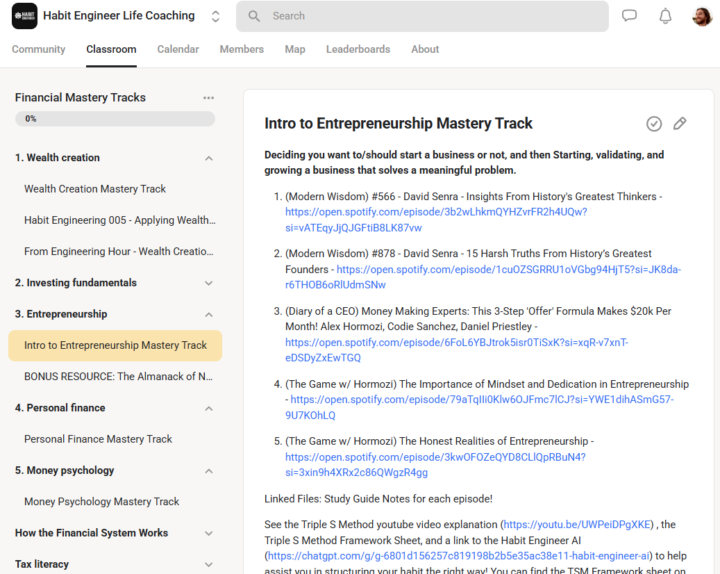This screenshot has width=720, height=574.
Task: Open the notifications bell
Action: point(665,16)
